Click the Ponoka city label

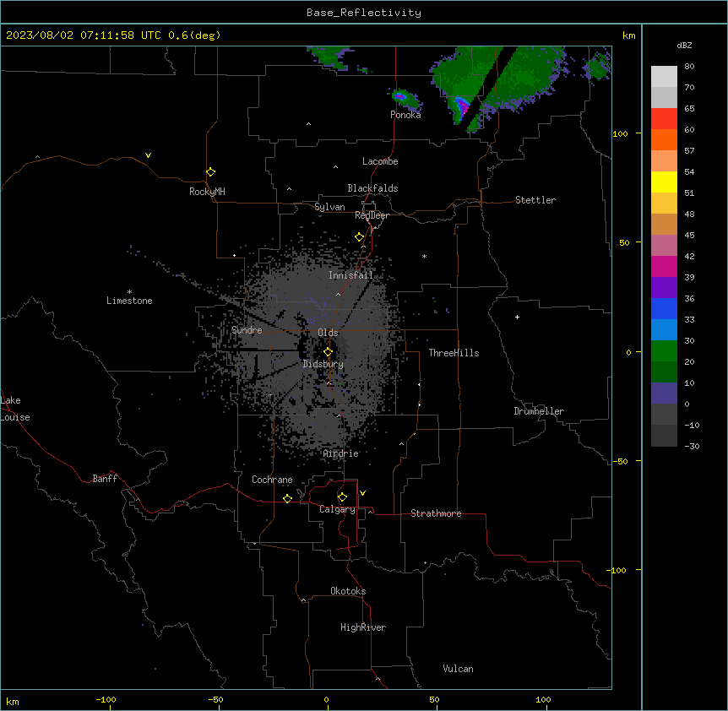coord(405,115)
